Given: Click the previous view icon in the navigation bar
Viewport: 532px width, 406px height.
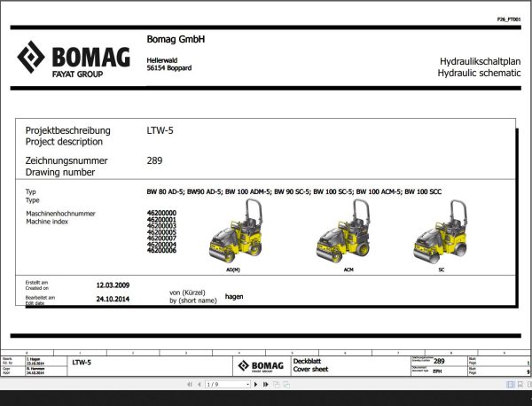Looking at the screenshot, I should pyautogui.click(x=277, y=385).
